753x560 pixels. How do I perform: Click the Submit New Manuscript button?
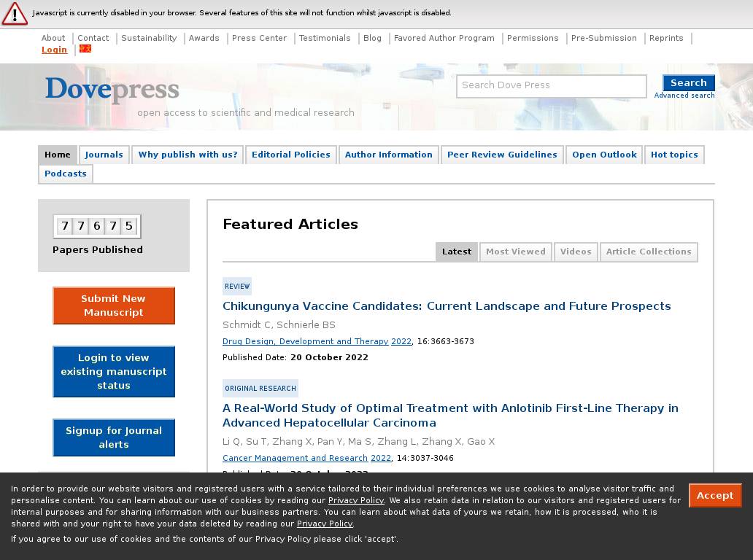pos(114,306)
